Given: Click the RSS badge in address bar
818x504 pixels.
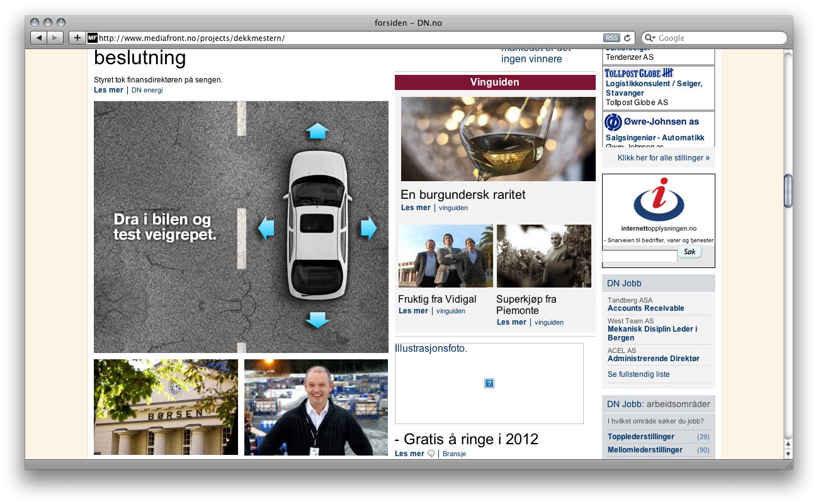Looking at the screenshot, I should [611, 38].
